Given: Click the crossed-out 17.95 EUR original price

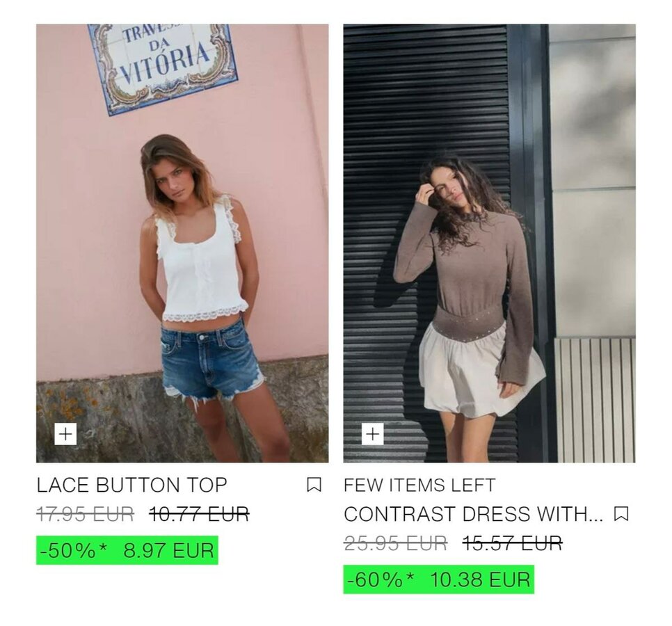Looking at the screenshot, I should pyautogui.click(x=86, y=514).
